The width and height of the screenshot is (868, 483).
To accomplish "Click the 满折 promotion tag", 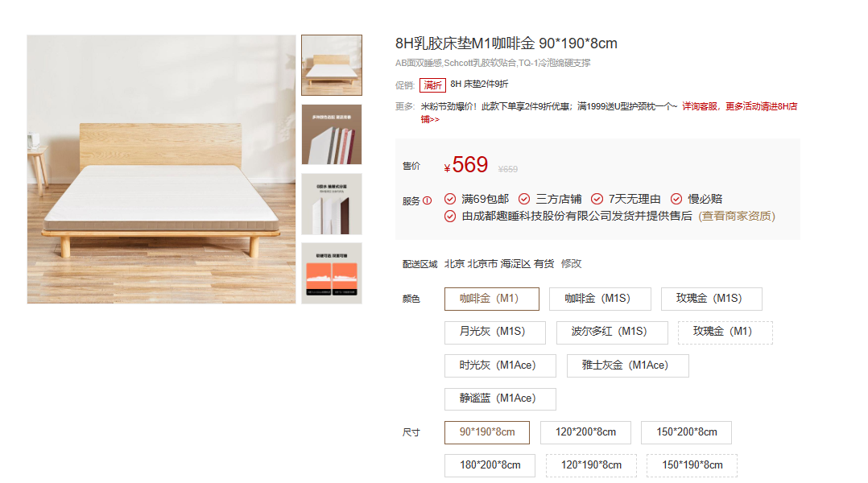I will (432, 85).
